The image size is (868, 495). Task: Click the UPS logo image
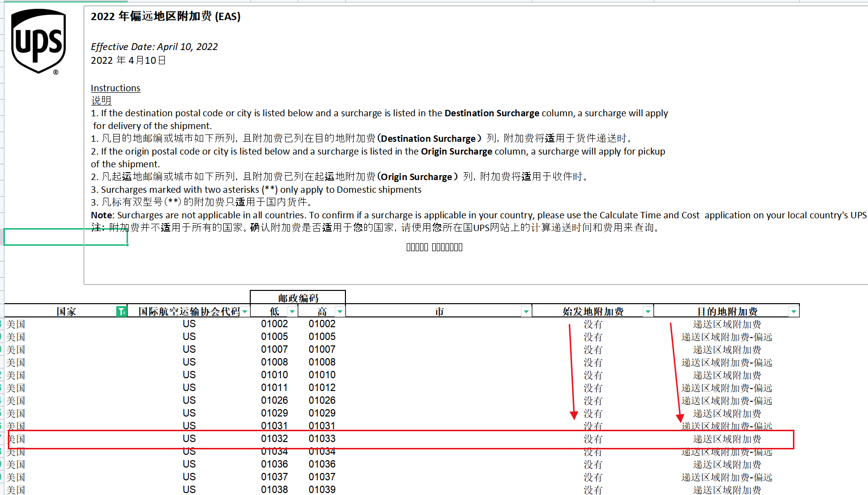pos(38,42)
